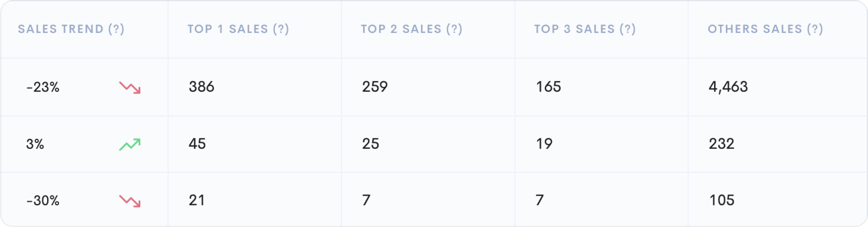Click the Others sales value 4,463

coord(728,87)
